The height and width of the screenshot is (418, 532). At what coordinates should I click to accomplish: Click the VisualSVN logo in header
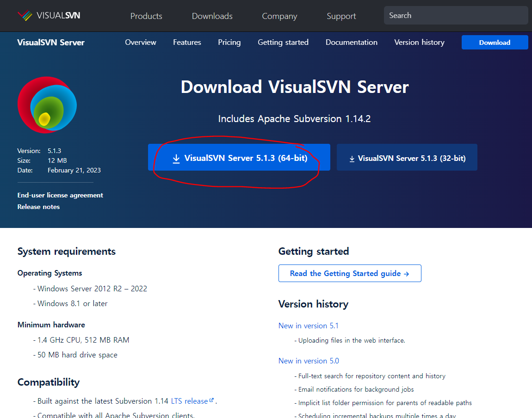pyautogui.click(x=49, y=16)
